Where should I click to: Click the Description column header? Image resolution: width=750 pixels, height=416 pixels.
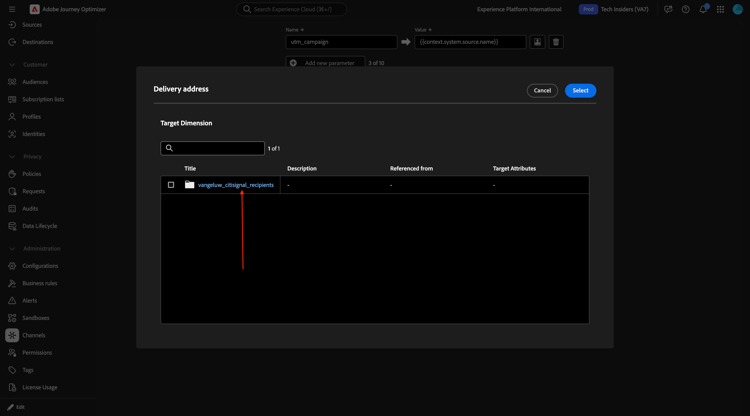coord(302,169)
